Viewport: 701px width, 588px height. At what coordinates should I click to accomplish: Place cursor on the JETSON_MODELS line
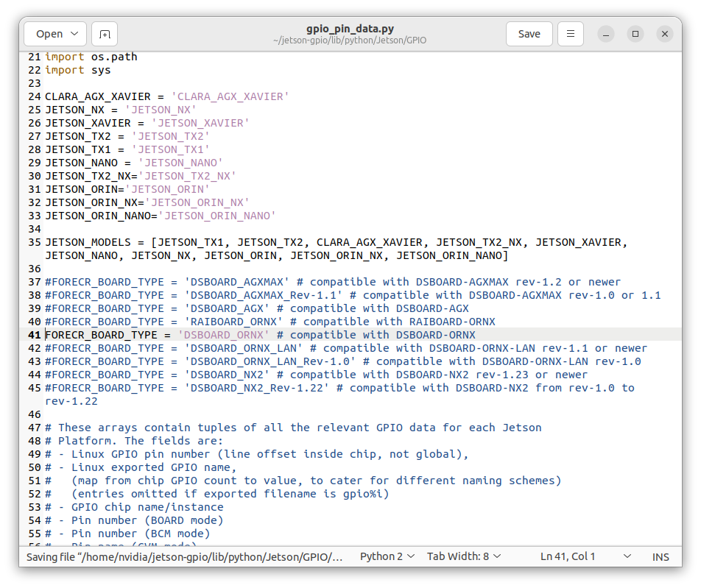(x=295, y=242)
